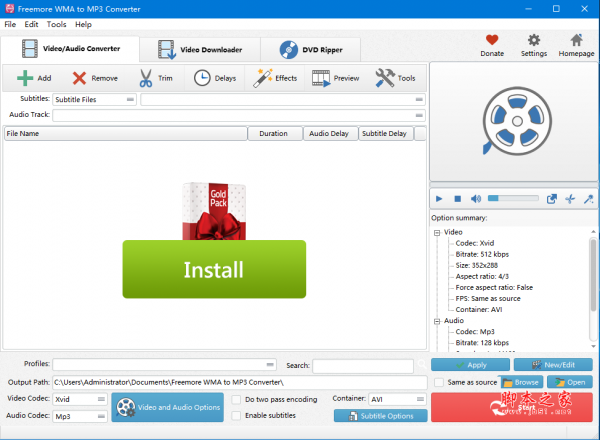The width and height of the screenshot is (600, 440).
Task: Switch to DVD Ripper tab
Action: pyautogui.click(x=311, y=50)
